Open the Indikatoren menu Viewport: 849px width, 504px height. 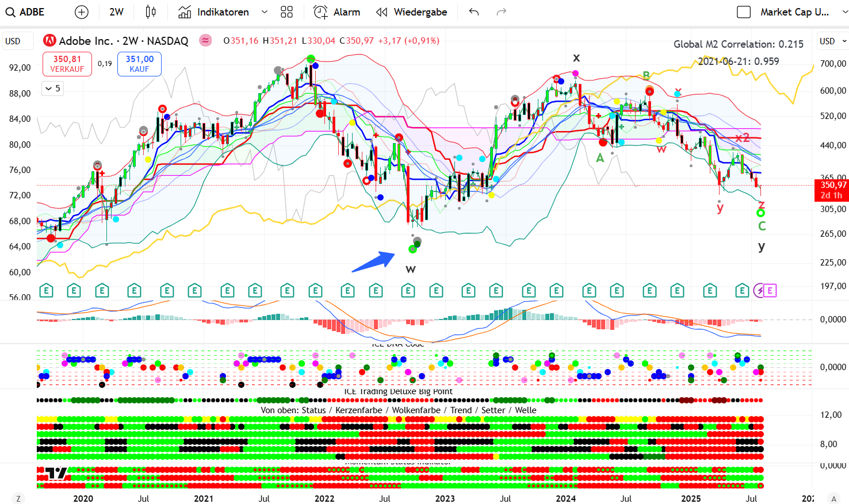[214, 12]
